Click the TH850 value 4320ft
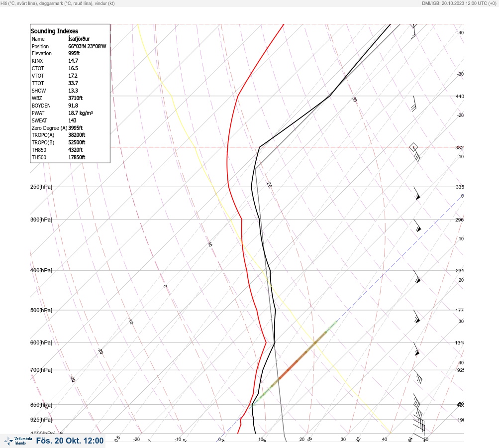Viewport: 499px width, 448px height. (76, 150)
